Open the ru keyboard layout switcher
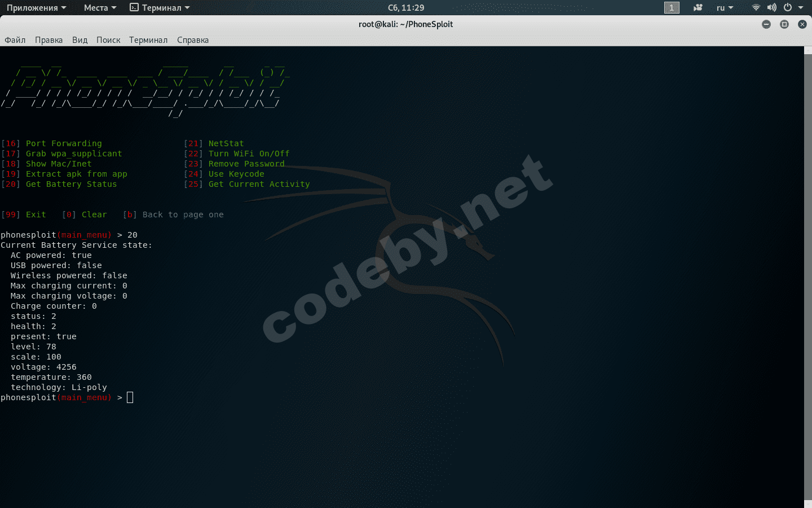 (x=725, y=8)
